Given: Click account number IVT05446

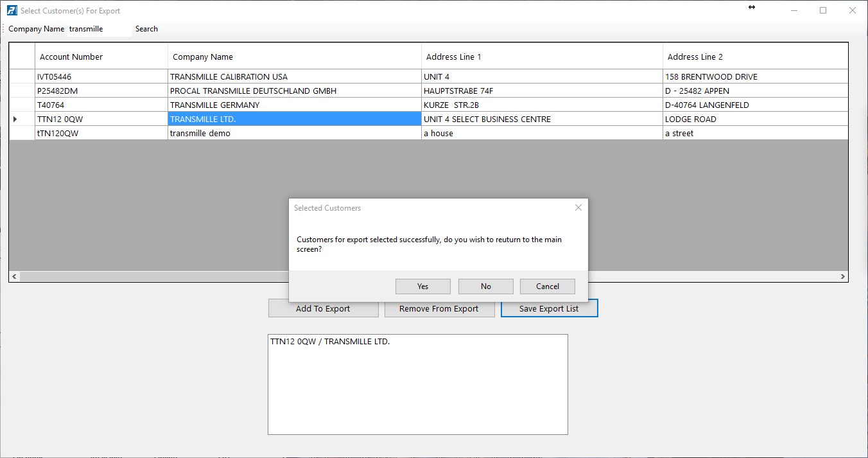Looking at the screenshot, I should (x=101, y=77).
